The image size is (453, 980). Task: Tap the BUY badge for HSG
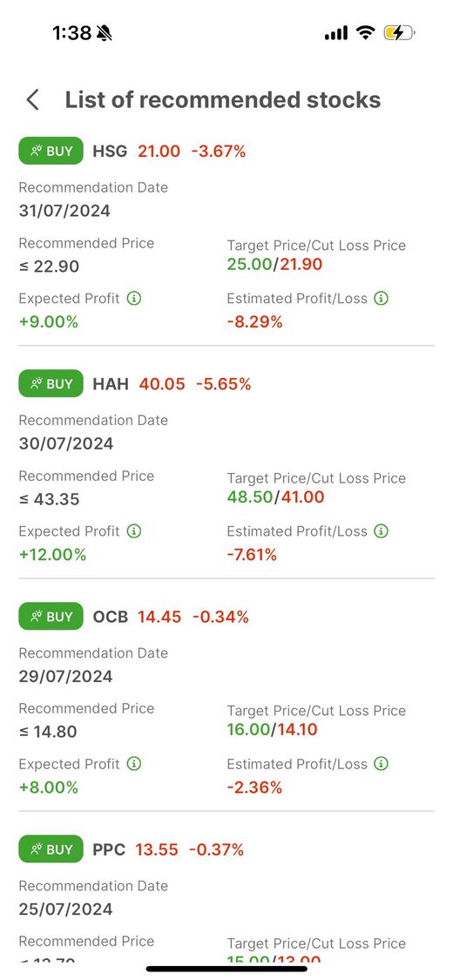51,151
